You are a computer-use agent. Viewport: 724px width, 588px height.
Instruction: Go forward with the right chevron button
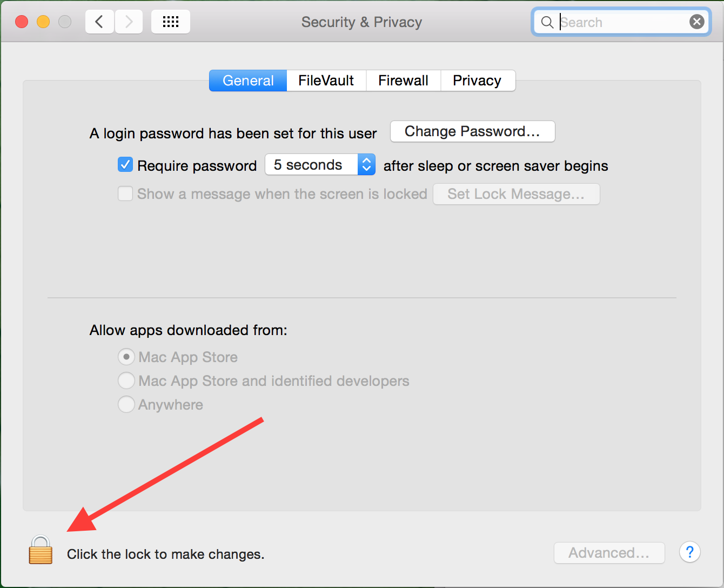click(x=129, y=22)
